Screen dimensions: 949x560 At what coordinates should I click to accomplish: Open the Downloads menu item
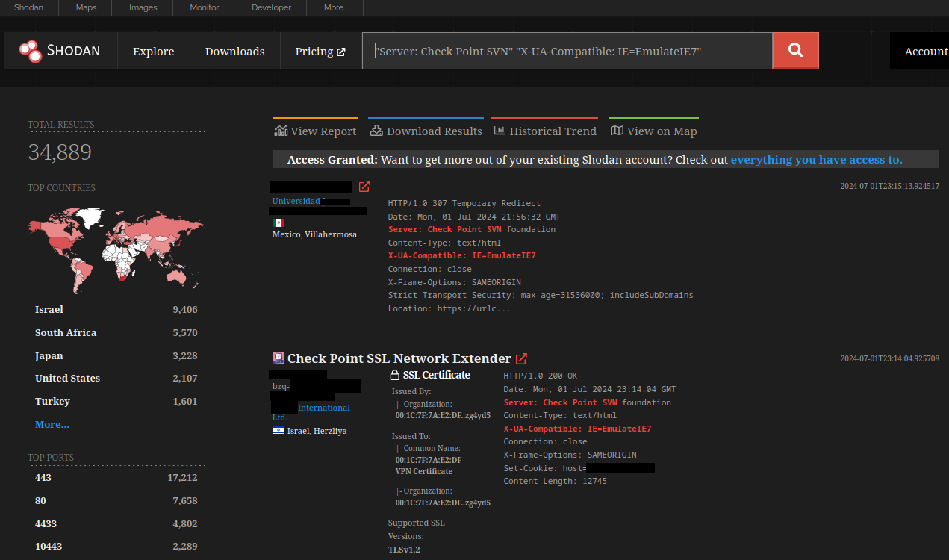[235, 51]
